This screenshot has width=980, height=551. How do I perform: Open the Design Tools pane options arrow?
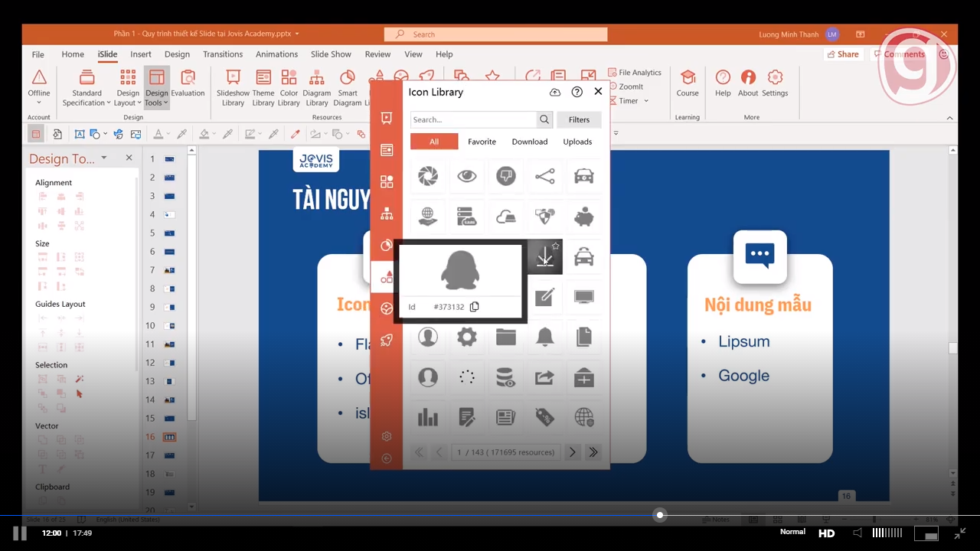pos(104,158)
